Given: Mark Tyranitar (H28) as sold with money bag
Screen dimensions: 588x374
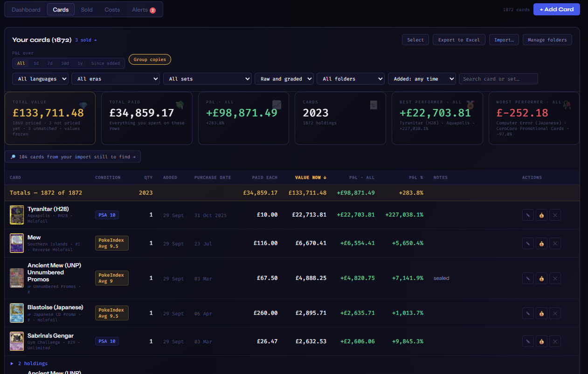Looking at the screenshot, I should pyautogui.click(x=541, y=215).
